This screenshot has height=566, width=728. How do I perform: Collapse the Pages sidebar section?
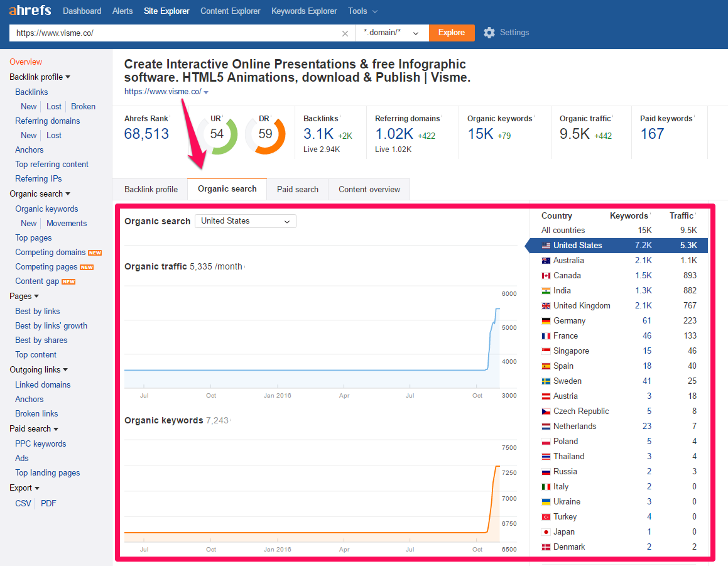[x=24, y=297]
